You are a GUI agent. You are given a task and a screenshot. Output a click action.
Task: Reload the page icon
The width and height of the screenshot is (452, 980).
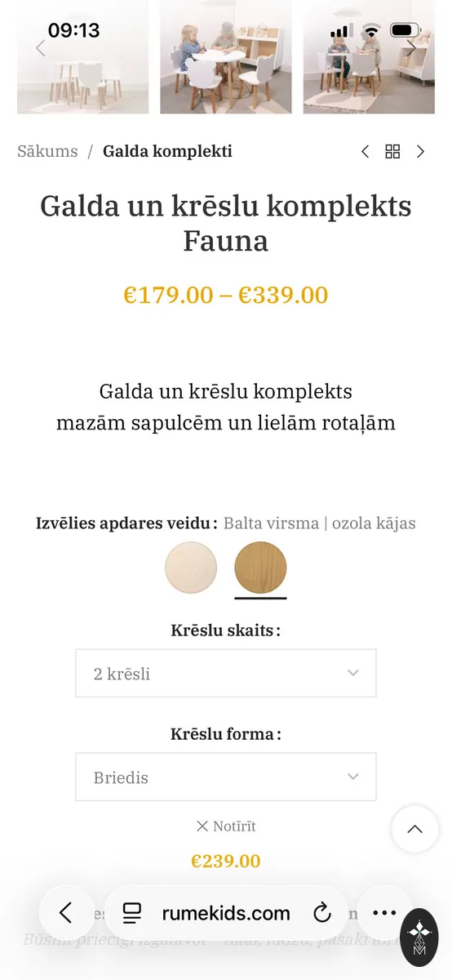(321, 912)
